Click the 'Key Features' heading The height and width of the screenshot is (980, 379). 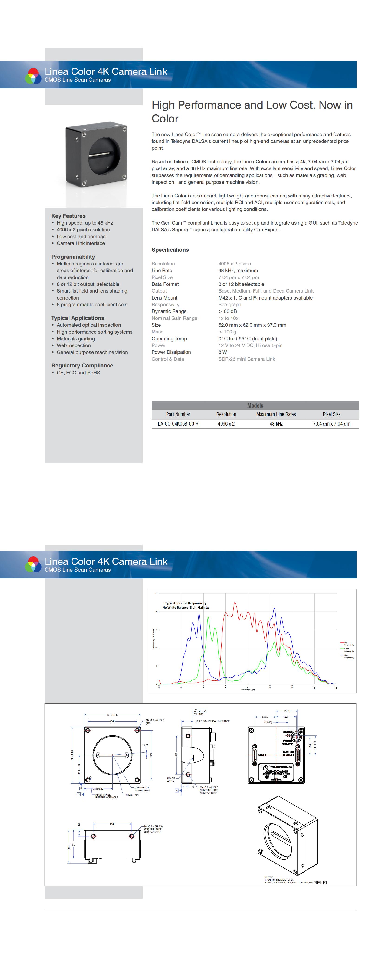point(69,216)
